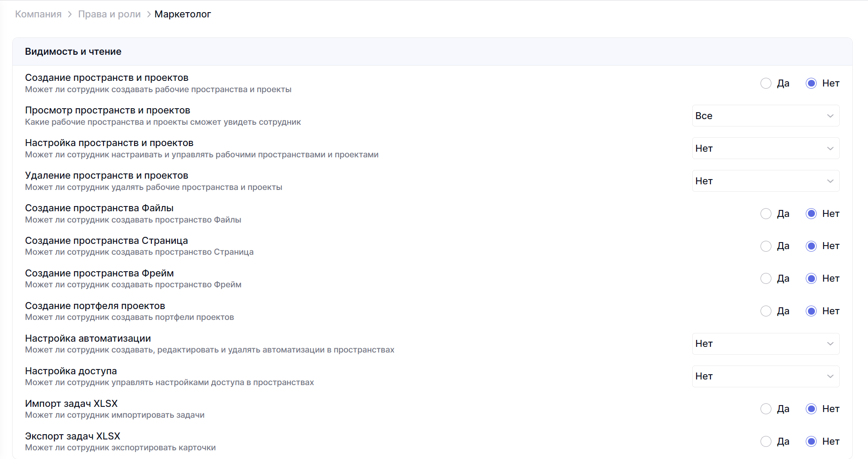868x459 pixels.
Task: Enable Да for Создание пространства Файлы
Action: (766, 214)
